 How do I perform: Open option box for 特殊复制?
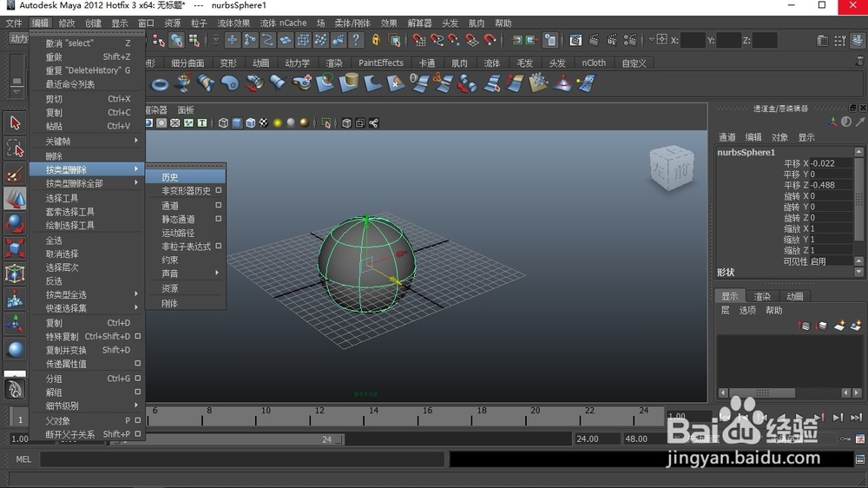(x=138, y=336)
